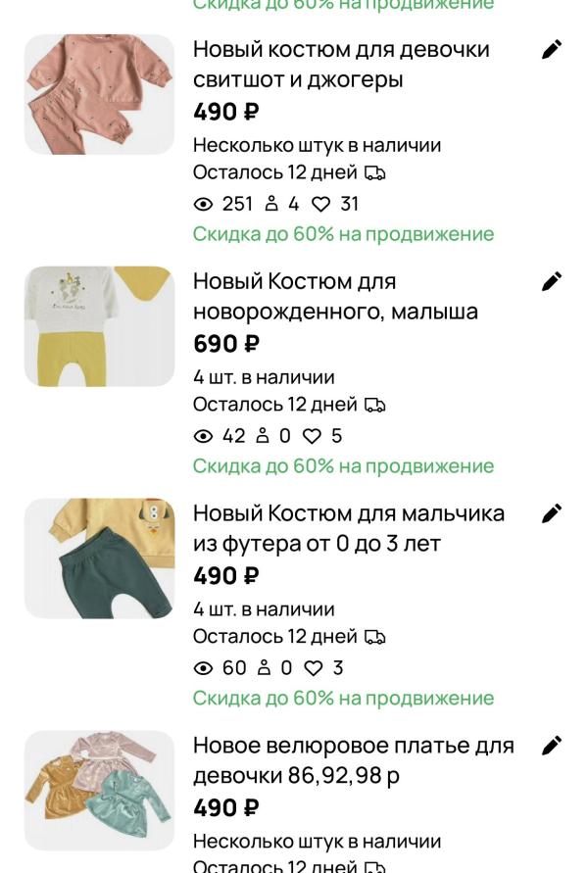Select the pink costume product photo

pyautogui.click(x=98, y=93)
